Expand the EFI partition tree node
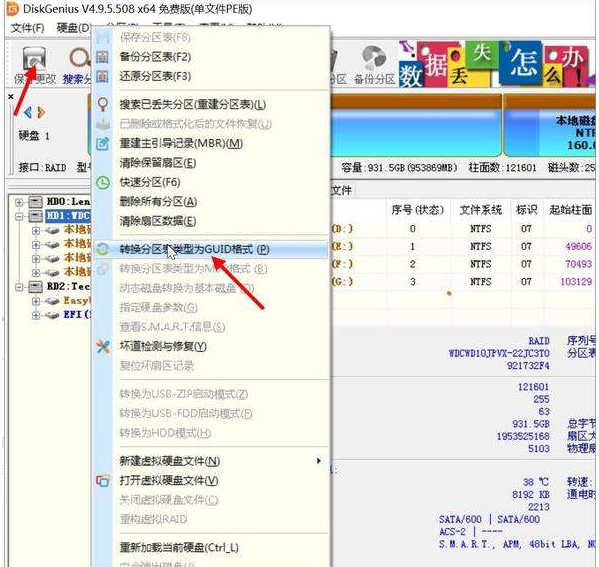The height and width of the screenshot is (567, 599). click(x=36, y=315)
